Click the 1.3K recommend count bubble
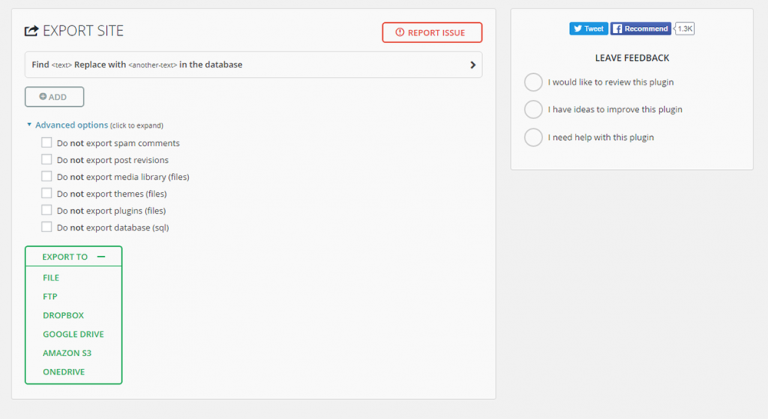The width and height of the screenshot is (768, 419). click(x=685, y=29)
